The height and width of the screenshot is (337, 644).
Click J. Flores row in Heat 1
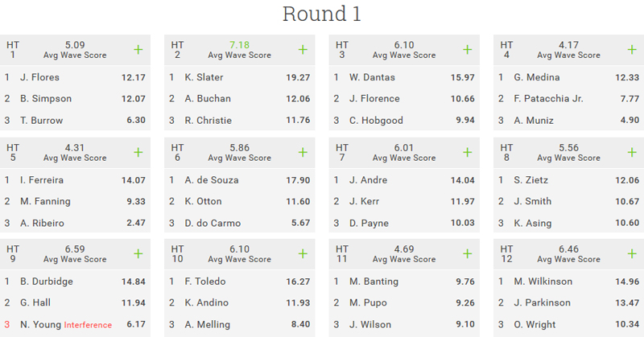[39, 77]
